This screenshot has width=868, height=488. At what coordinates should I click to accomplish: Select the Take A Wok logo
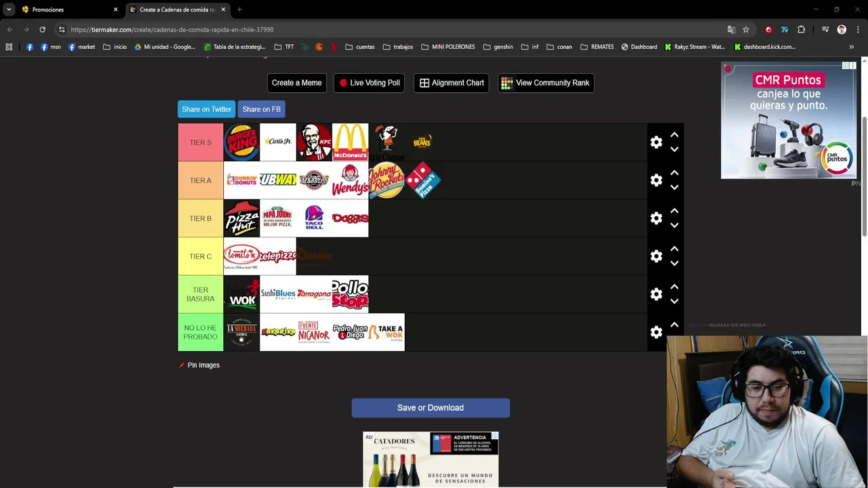[x=387, y=332]
